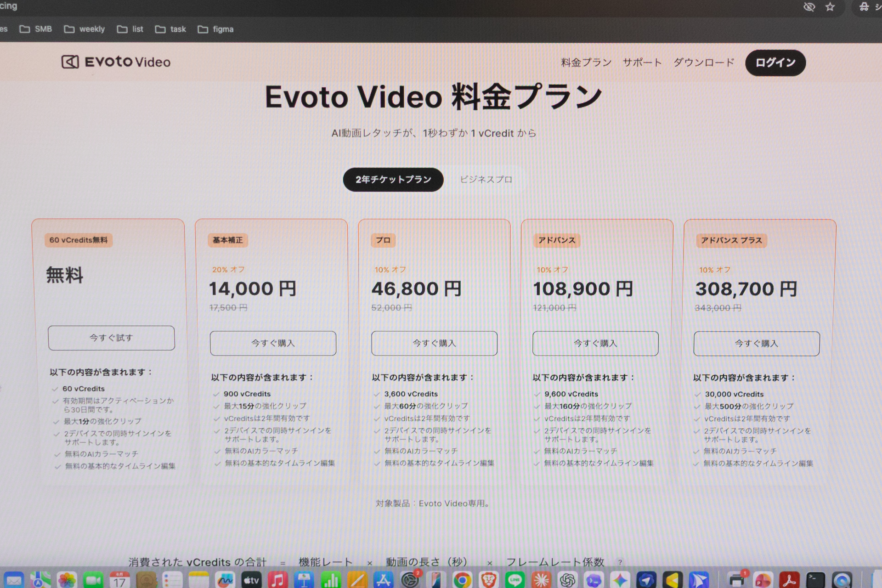Open Music from the Dock

[277, 580]
